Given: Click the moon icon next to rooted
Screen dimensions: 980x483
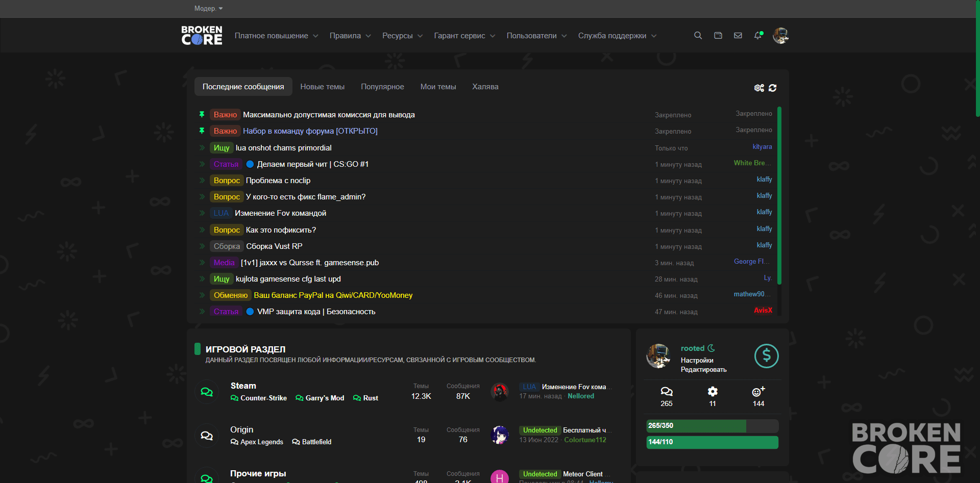Looking at the screenshot, I should pyautogui.click(x=711, y=348).
